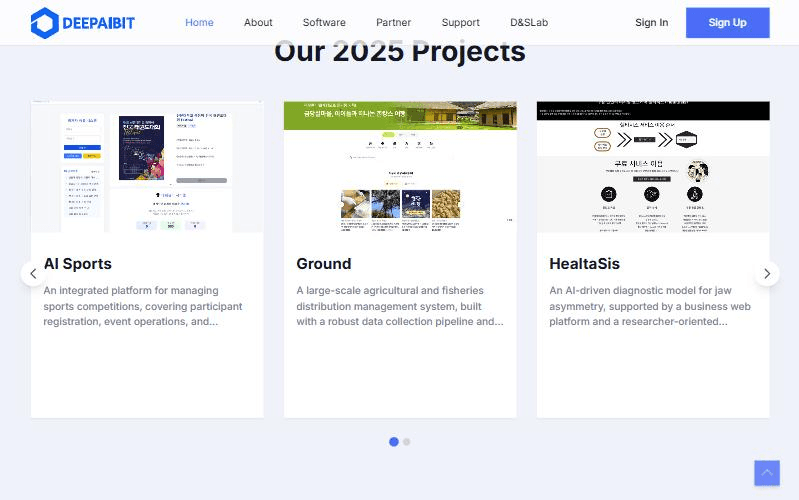This screenshot has width=799, height=500.
Task: Open the Partner menu item
Action: click(x=393, y=22)
